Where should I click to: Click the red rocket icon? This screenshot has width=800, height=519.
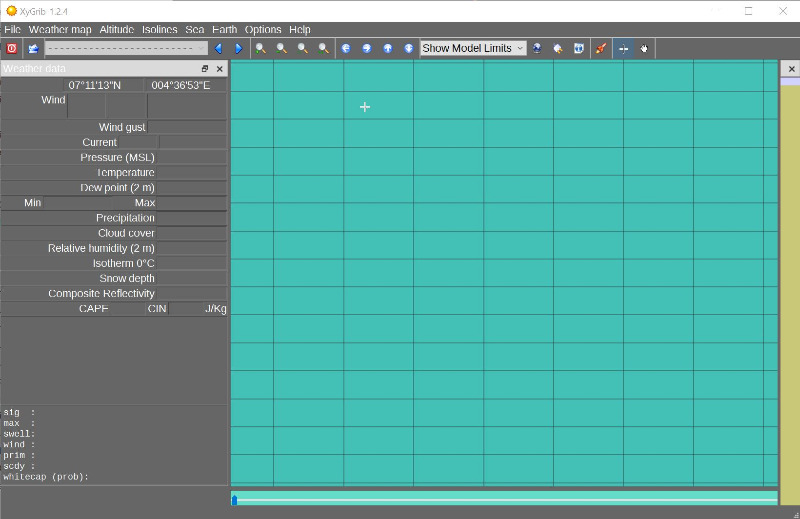pyautogui.click(x=601, y=48)
